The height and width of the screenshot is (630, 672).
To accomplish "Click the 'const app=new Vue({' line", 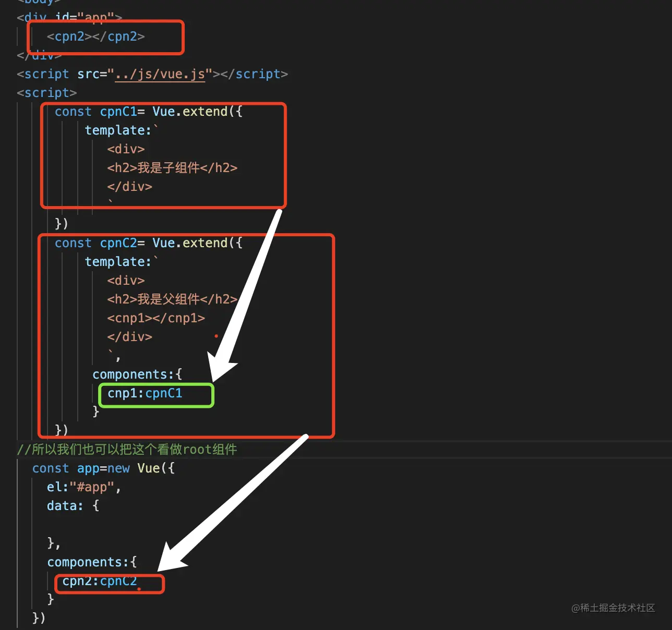I will (103, 468).
